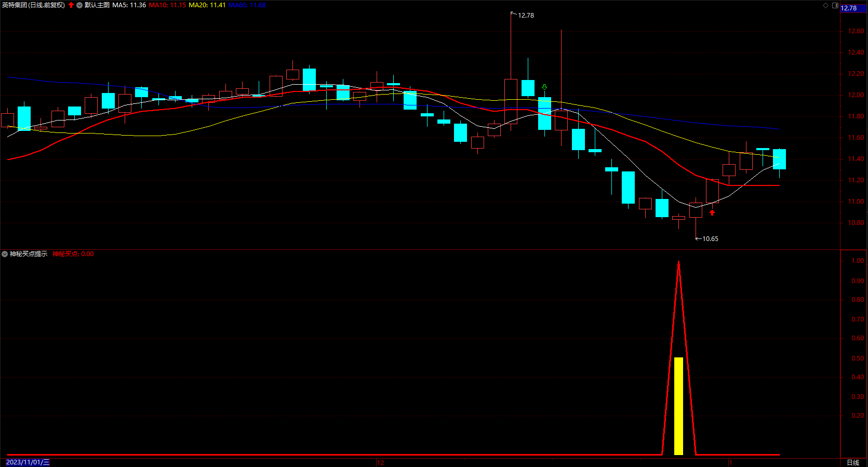
Task: Click the last cyan candlestick on the chart
Action: pyautogui.click(x=779, y=159)
